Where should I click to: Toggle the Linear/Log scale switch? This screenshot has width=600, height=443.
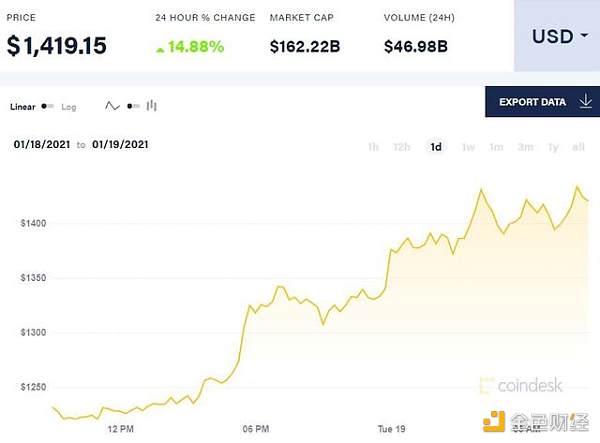coord(47,106)
